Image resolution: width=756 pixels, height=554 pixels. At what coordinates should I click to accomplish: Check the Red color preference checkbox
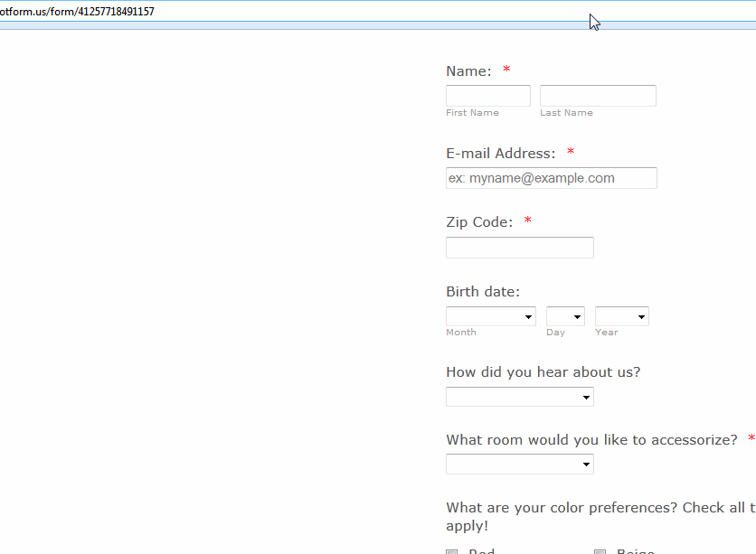pyautogui.click(x=451, y=550)
